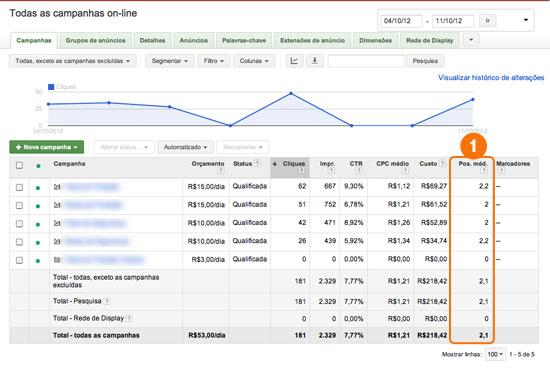Open help icon under Cliques header
Image resolution: width=550 pixels, height=368 pixels.
coord(301,171)
